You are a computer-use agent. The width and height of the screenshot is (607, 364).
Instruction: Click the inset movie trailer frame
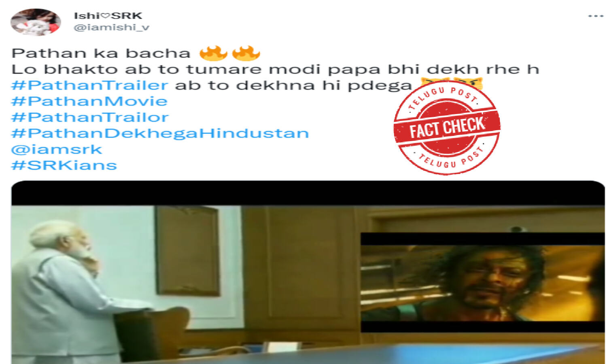pyautogui.click(x=483, y=282)
